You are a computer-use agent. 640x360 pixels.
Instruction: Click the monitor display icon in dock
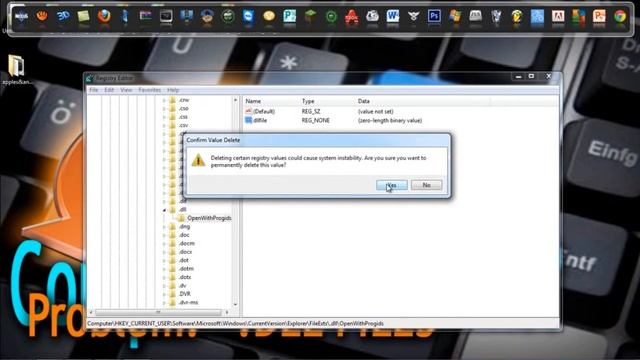(x=166, y=16)
